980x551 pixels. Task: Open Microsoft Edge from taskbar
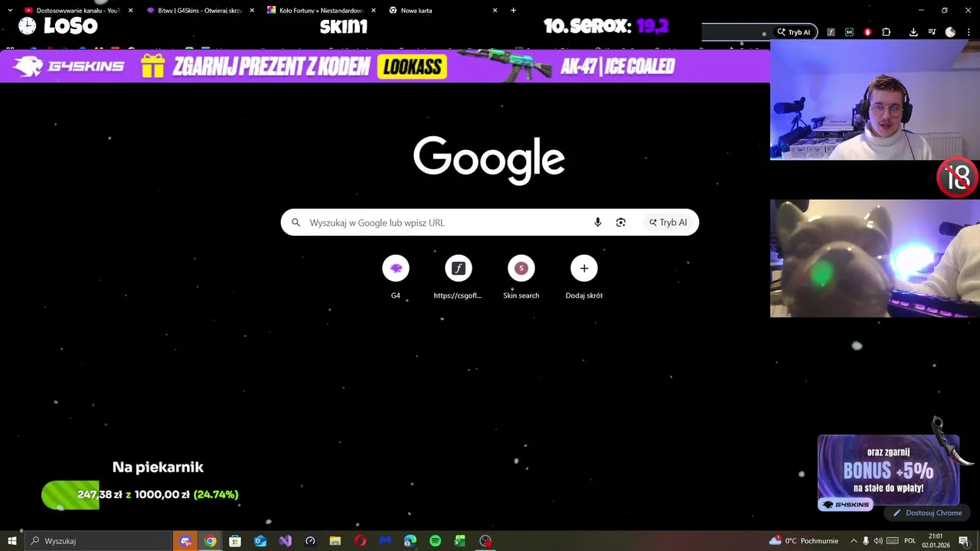[x=410, y=541]
